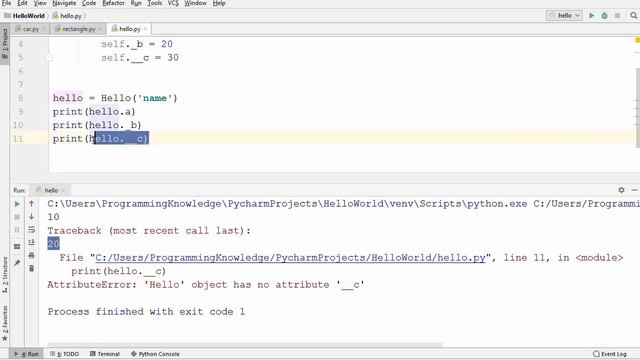Viewport: 640px width, 360px height.
Task: Click Stop icon in Run panel sidebar
Action: point(17,217)
